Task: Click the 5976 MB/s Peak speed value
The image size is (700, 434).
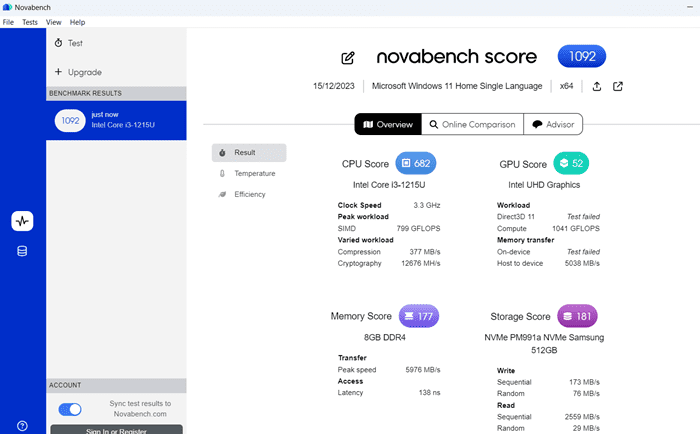Action: click(423, 370)
